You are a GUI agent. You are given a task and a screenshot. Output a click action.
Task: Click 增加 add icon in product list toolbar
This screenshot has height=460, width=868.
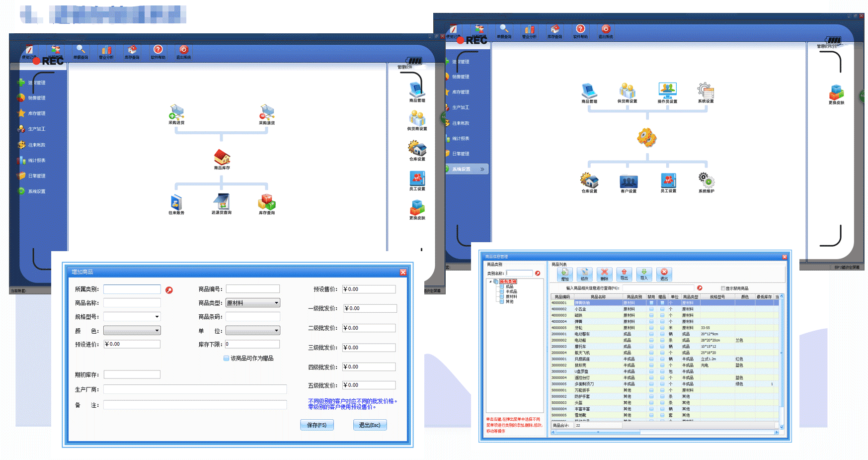tap(565, 274)
